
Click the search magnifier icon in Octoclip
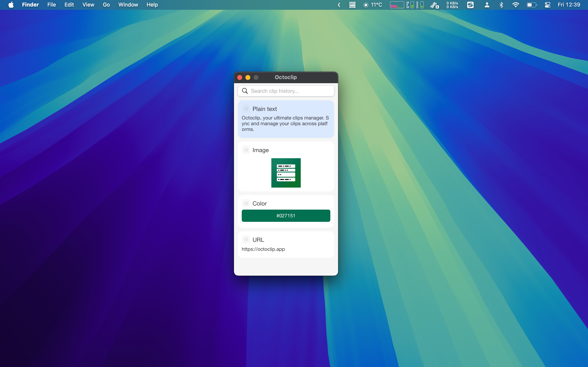245,91
